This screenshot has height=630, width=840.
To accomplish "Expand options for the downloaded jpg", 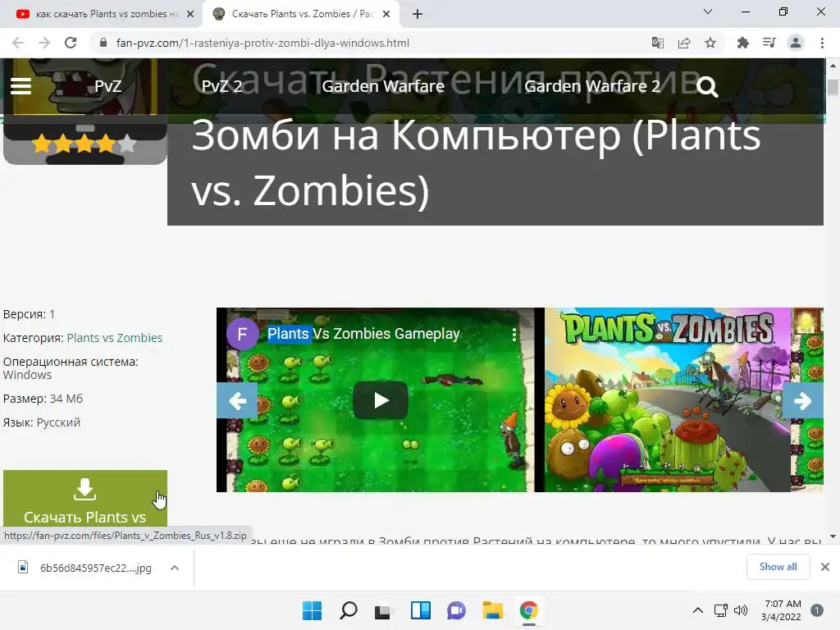I will coord(175,568).
